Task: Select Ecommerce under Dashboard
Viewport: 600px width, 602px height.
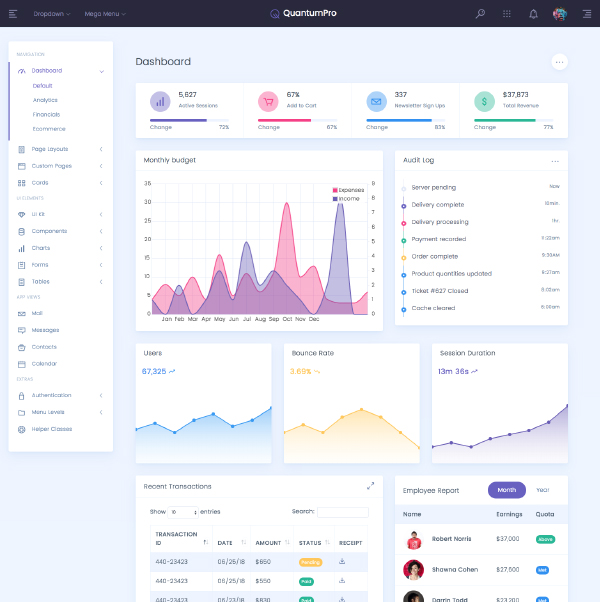Action: pyautogui.click(x=49, y=129)
